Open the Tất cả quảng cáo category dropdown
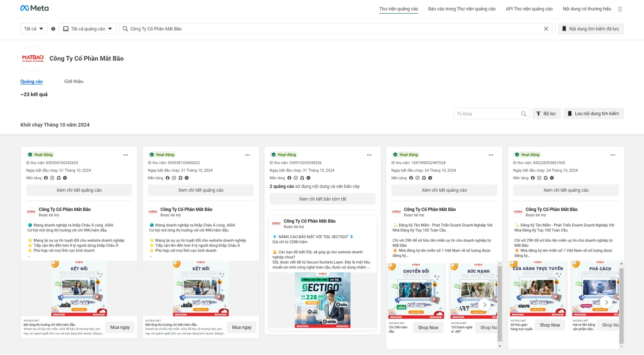The height and width of the screenshot is (355, 644). coord(88,29)
